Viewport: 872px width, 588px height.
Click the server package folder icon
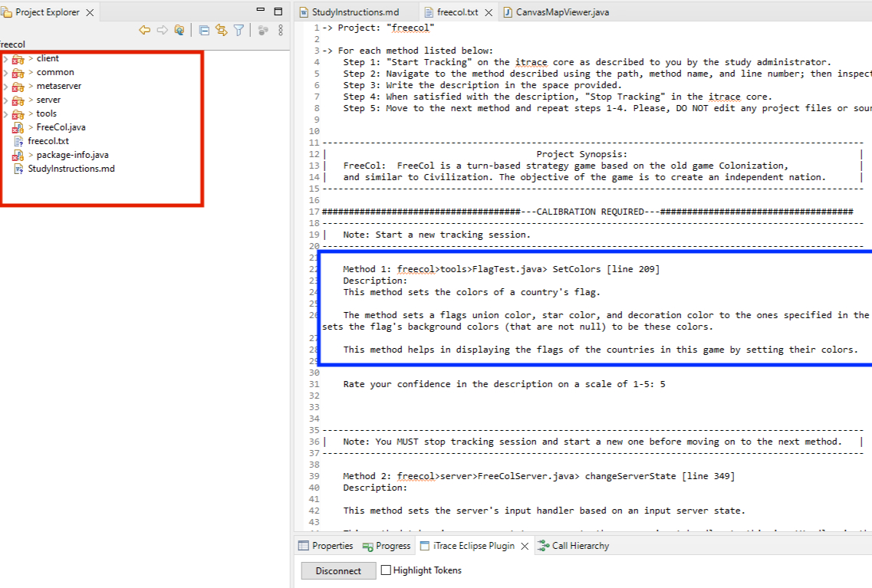18,100
